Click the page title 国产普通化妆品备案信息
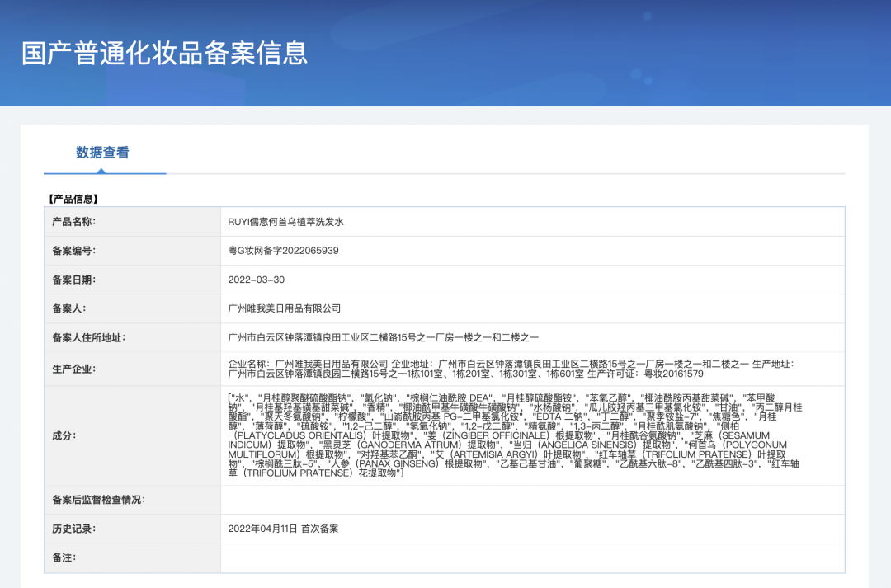891x588 pixels. (x=164, y=52)
